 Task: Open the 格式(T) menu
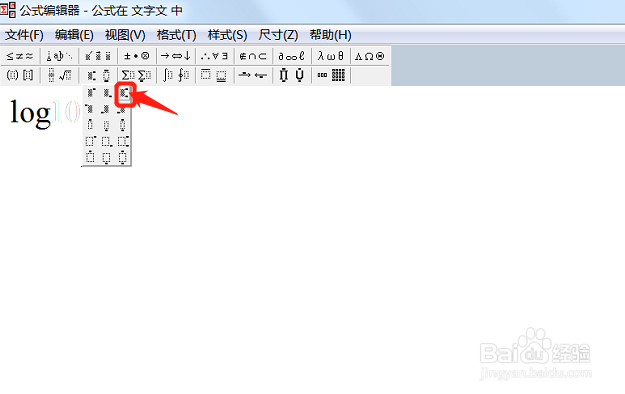pos(176,35)
